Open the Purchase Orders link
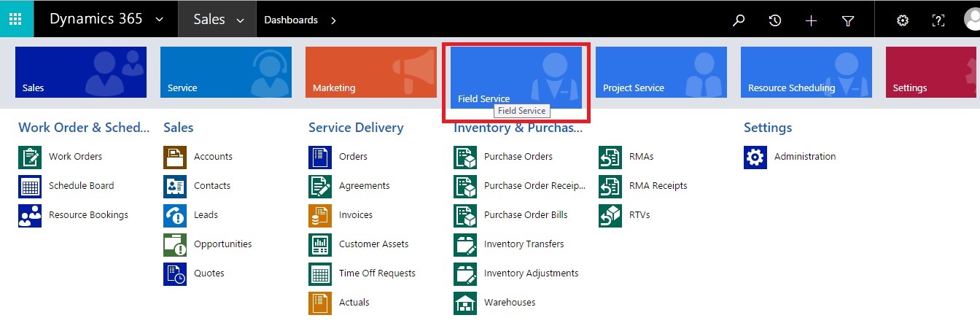 tap(518, 156)
